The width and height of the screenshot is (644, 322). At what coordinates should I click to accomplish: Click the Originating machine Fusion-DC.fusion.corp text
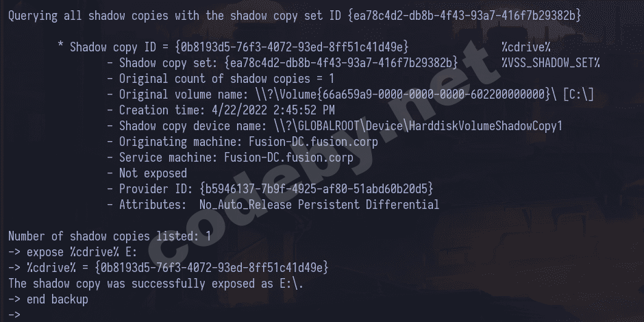pos(289,142)
